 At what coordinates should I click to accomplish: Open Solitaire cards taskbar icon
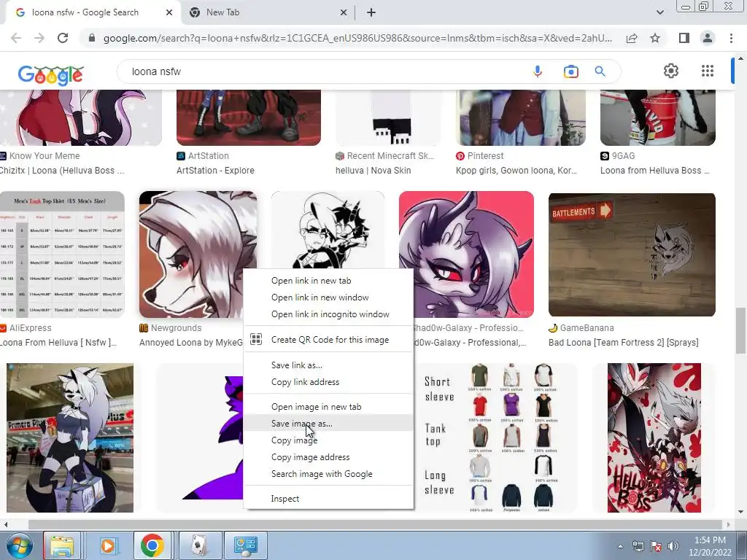pos(200,545)
